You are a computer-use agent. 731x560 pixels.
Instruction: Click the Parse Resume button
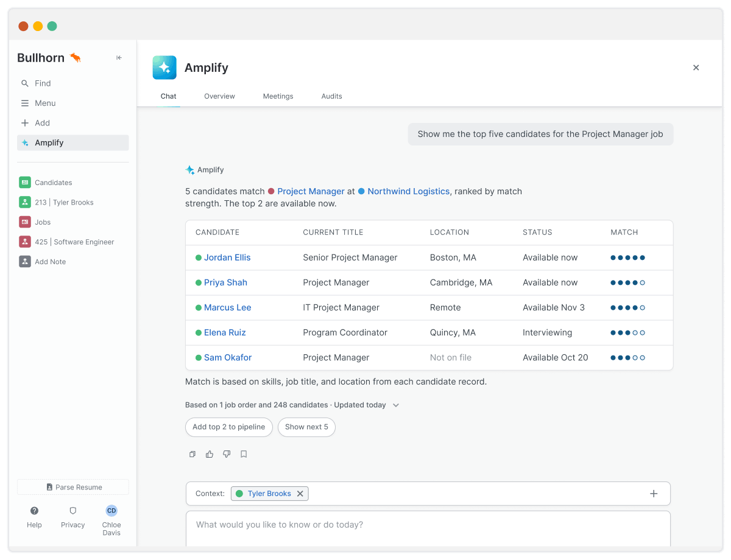(73, 487)
